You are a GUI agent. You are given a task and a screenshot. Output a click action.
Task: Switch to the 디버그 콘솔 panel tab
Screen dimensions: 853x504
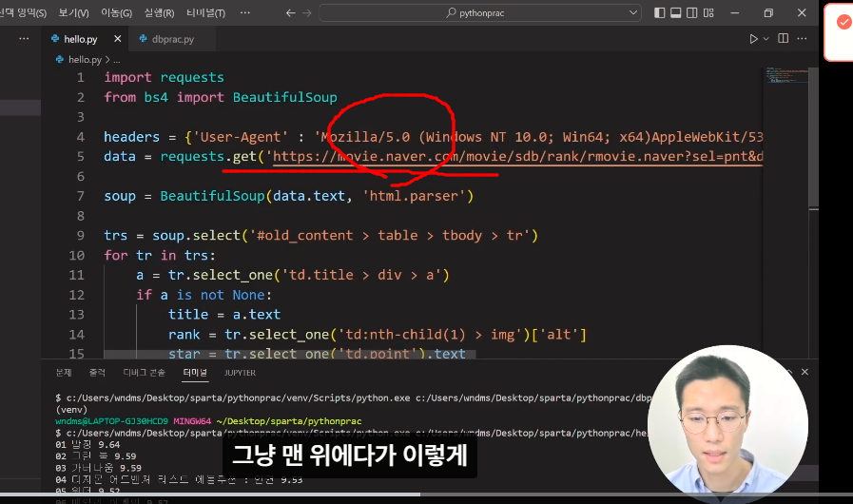point(144,373)
